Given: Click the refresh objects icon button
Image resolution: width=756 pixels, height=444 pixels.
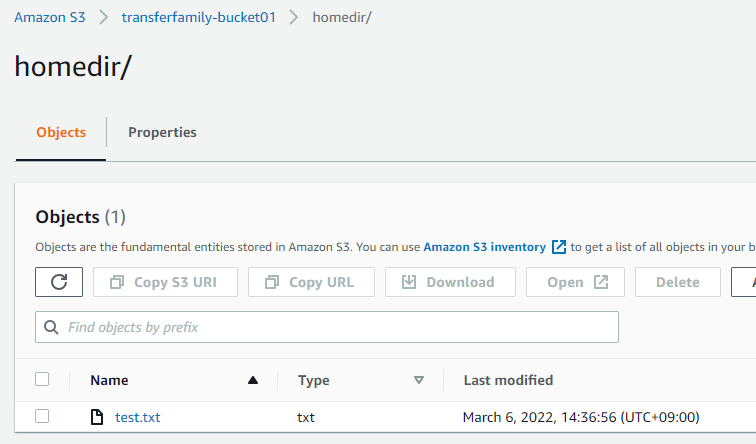Looking at the screenshot, I should pos(59,282).
